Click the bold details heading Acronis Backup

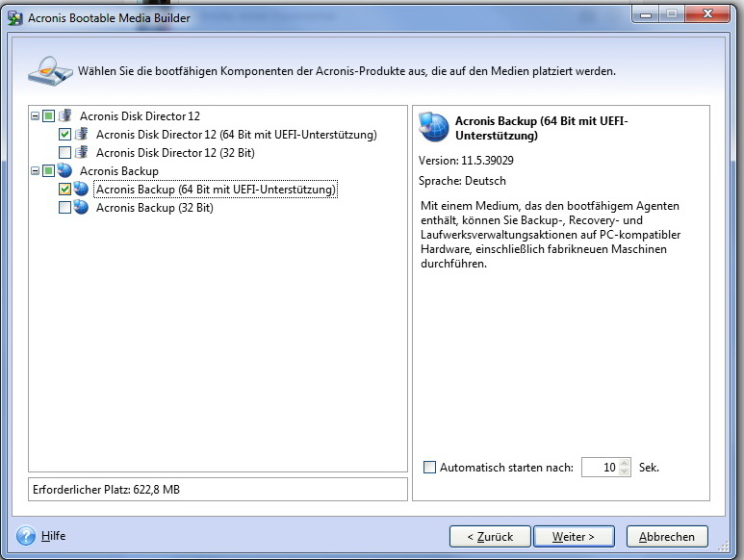541,128
